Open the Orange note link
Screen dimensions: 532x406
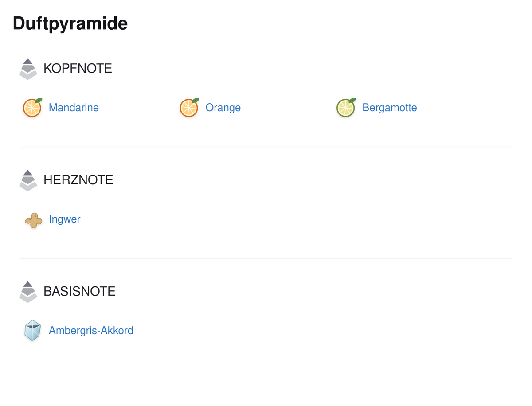pos(223,108)
